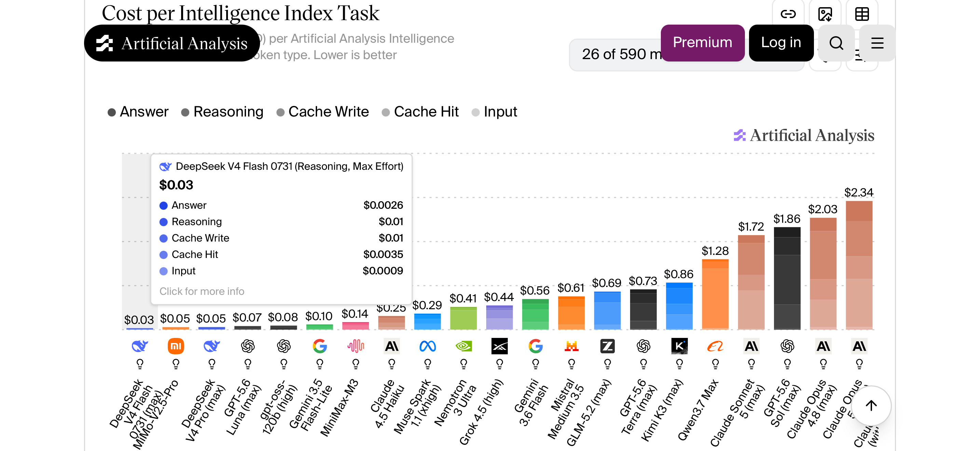Click the 'Cost per Intelligence Index Task' heading
The width and height of the screenshot is (980, 451).
(241, 13)
